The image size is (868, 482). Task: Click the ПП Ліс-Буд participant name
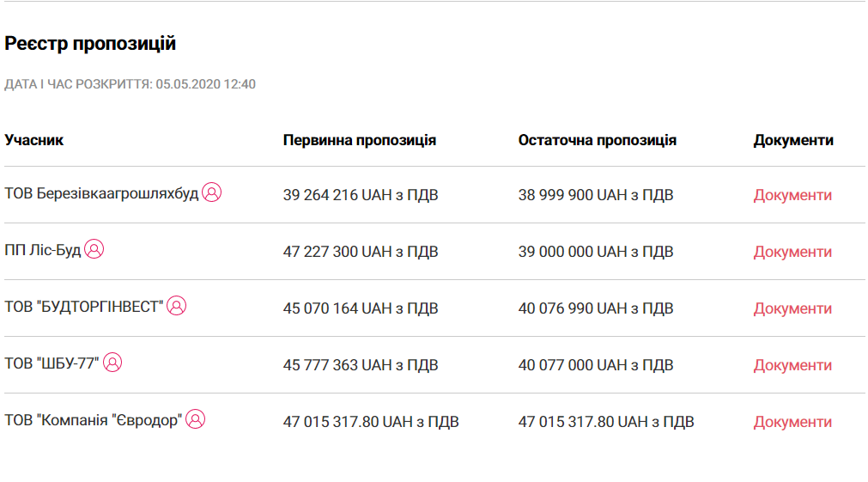[x=43, y=250]
